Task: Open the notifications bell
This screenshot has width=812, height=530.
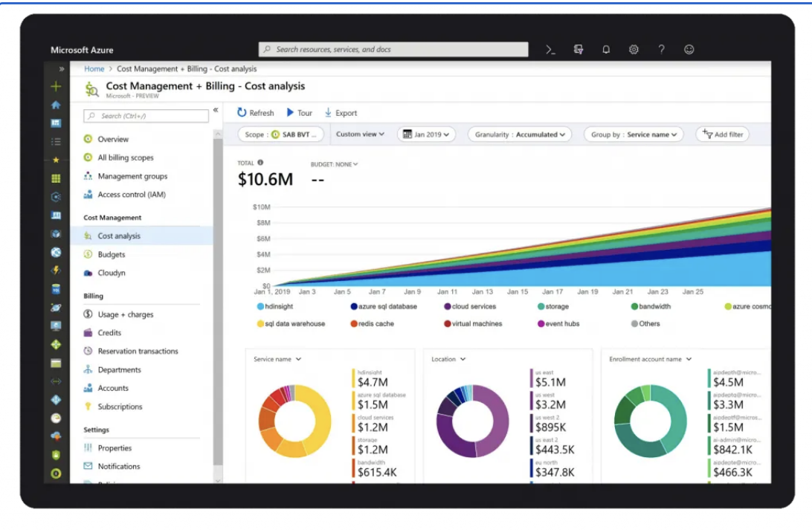Action: click(606, 50)
